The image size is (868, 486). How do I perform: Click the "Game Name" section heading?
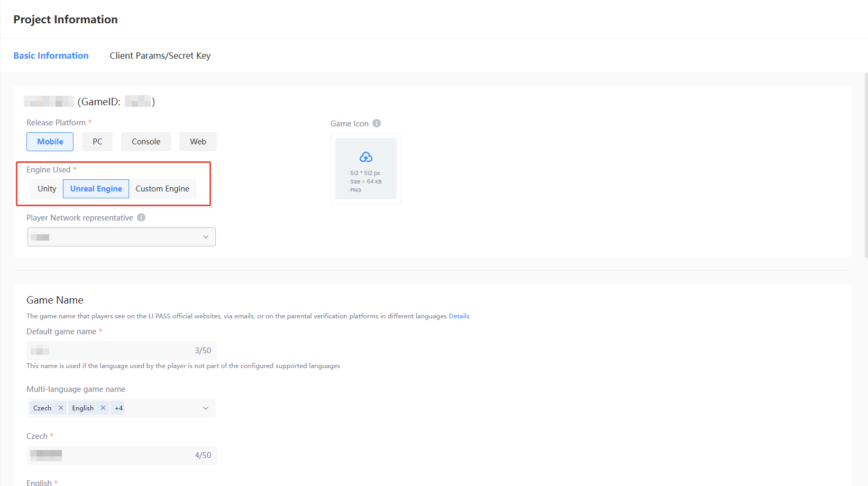(x=55, y=300)
